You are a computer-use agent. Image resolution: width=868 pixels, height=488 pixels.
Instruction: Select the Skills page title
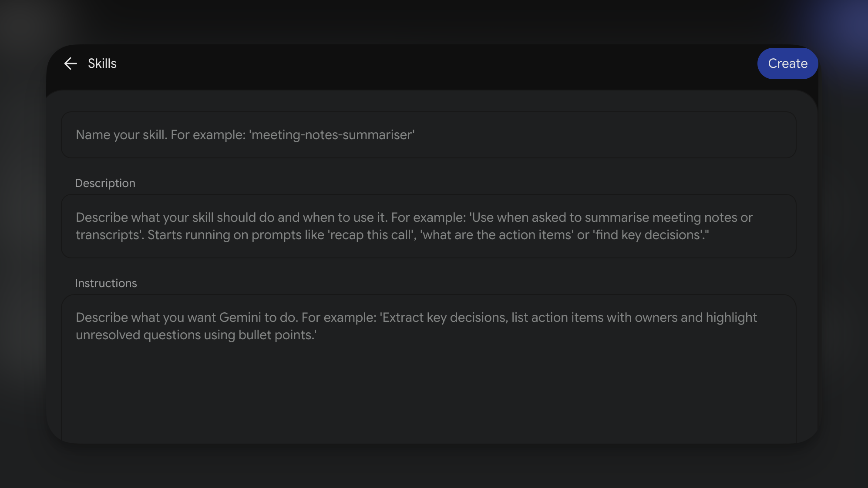point(102,64)
